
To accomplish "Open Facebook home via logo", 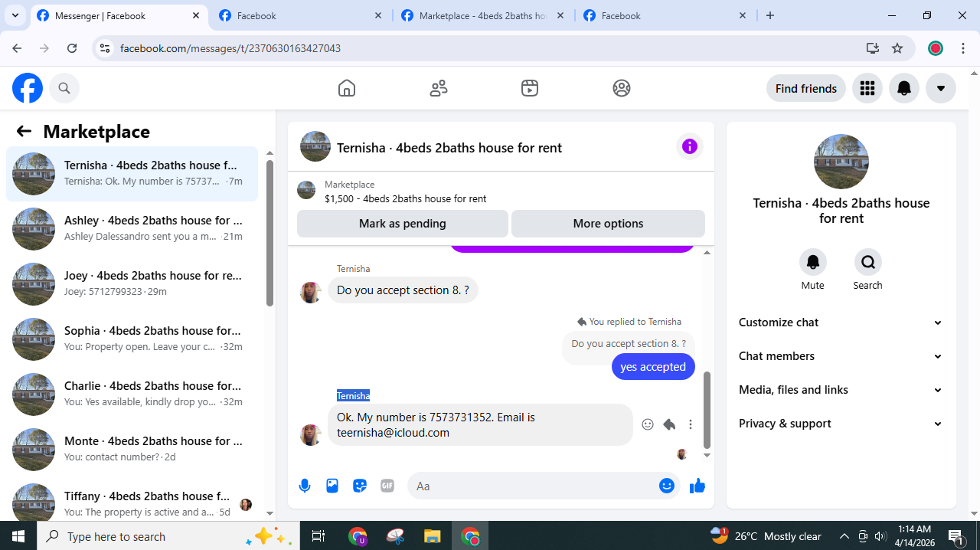I will pos(28,88).
